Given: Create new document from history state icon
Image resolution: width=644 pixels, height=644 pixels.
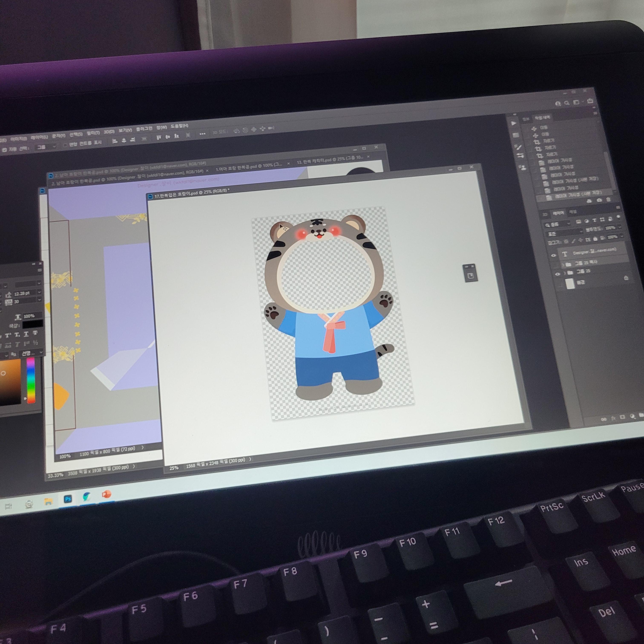Looking at the screenshot, I should (x=589, y=201).
